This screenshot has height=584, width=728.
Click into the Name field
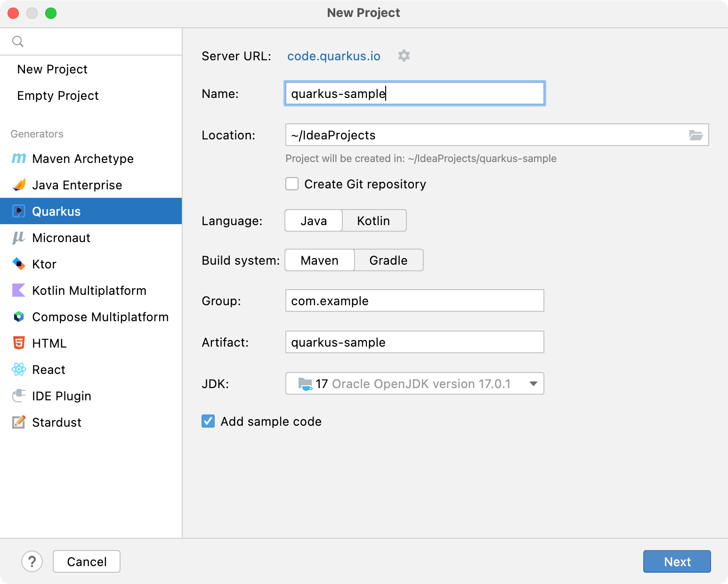coord(415,93)
